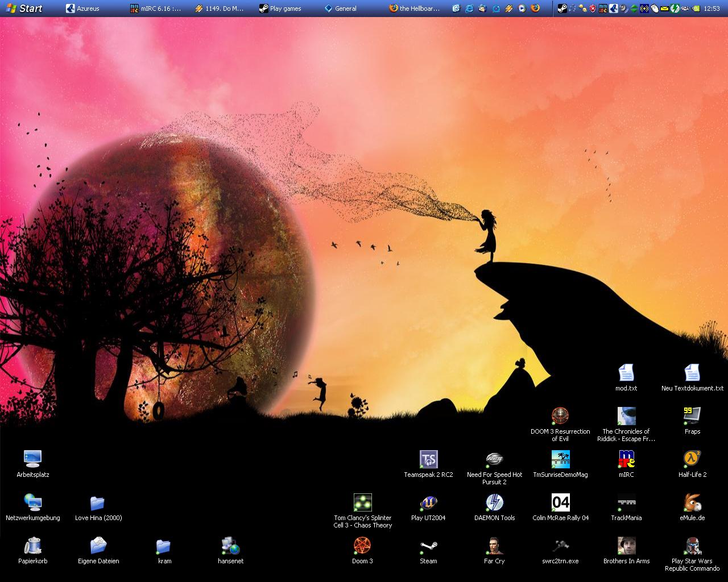Viewport: 728px width, 582px height.
Task: Open the Arbeitsplatz desktop icon
Action: (x=33, y=459)
